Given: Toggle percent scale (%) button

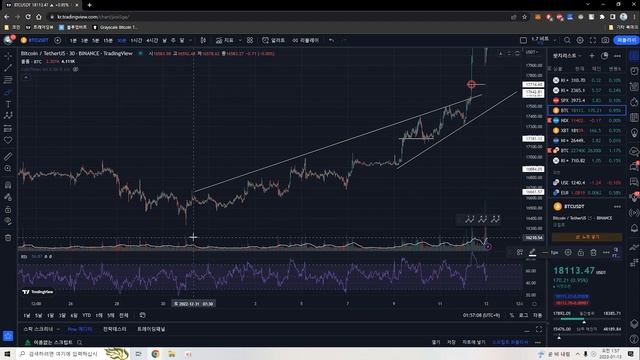Looking at the screenshot, I should coord(511,315).
